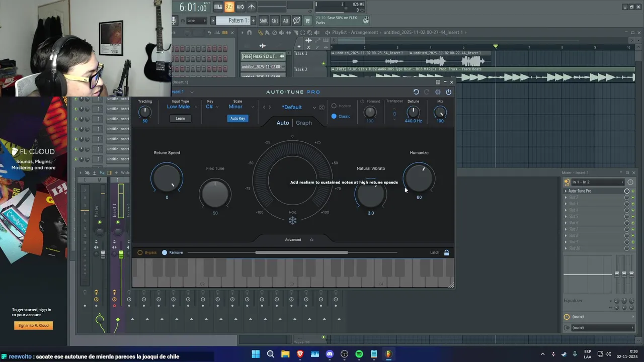644x362 pixels.
Task: Toggle the magnet snap icon in Playlist toolbar
Action: (x=249, y=33)
